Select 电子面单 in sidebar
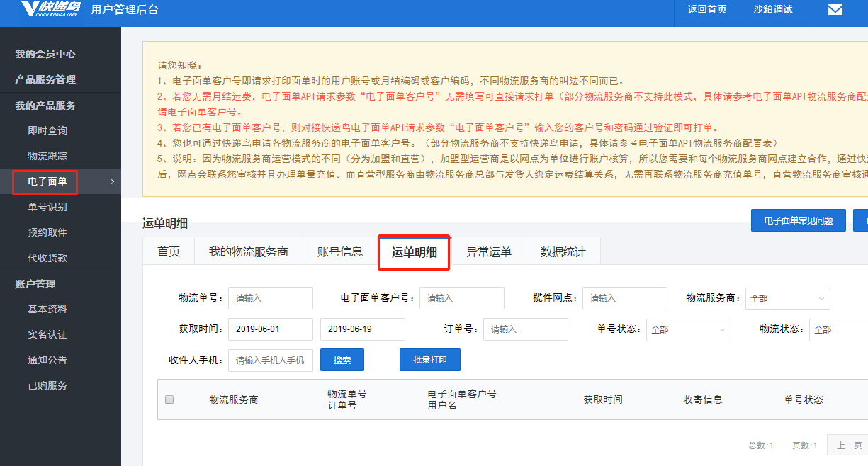The width and height of the screenshot is (868, 466). pyautogui.click(x=47, y=182)
